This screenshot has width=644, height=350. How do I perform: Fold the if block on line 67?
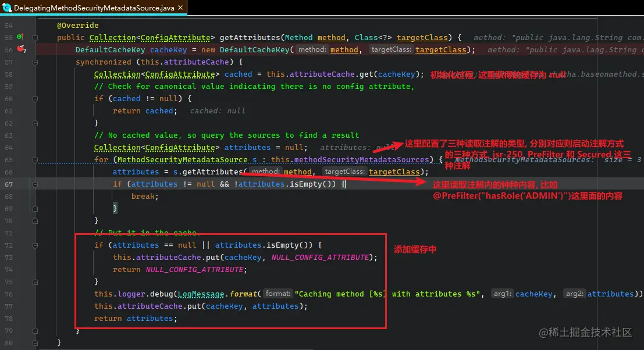(35, 185)
